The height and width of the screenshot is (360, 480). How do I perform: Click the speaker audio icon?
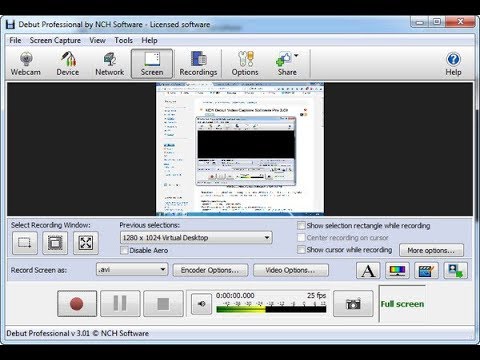point(201,304)
